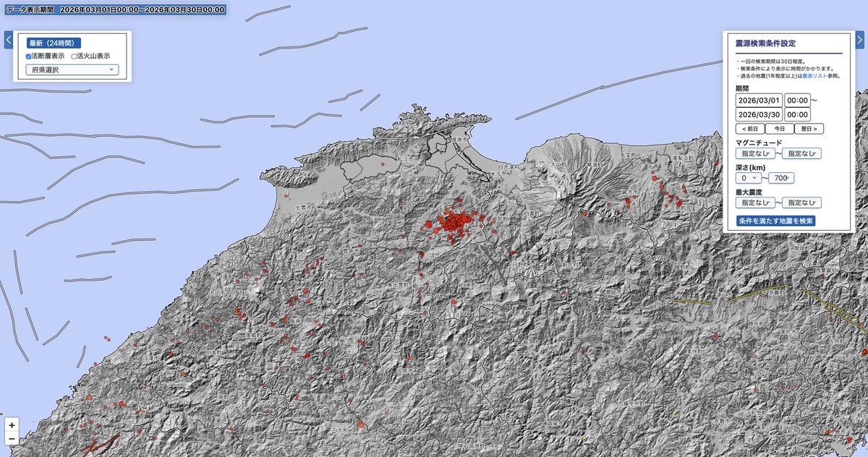Select the note 検索条件により表示に時間がかかります。
Viewport: 868px width, 457px height.
tap(786, 69)
